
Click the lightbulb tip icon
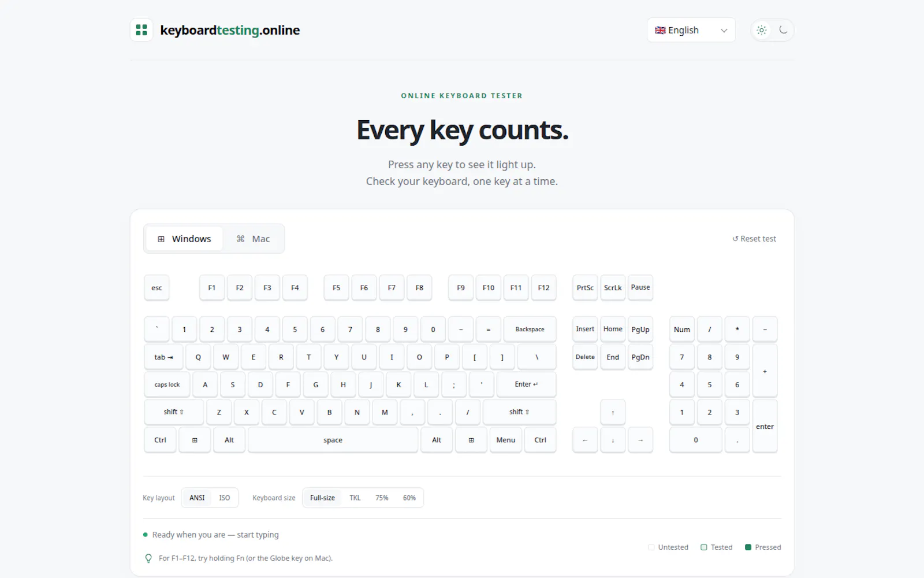(x=148, y=558)
